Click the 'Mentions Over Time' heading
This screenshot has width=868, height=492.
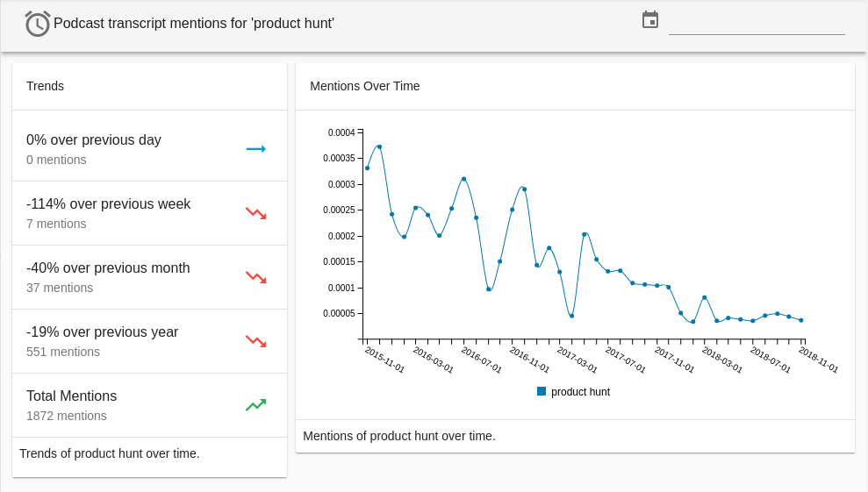click(365, 86)
